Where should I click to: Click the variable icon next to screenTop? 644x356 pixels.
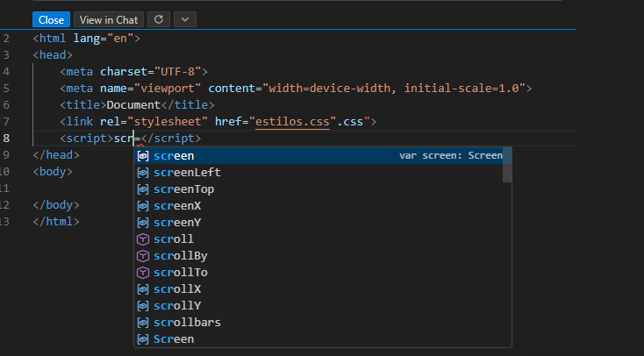[144, 189]
